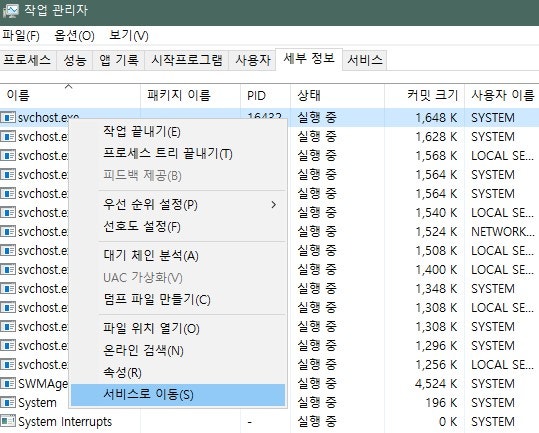
Task: Click the svchost.exe icon in the 1,400 K row
Action: 8,269
